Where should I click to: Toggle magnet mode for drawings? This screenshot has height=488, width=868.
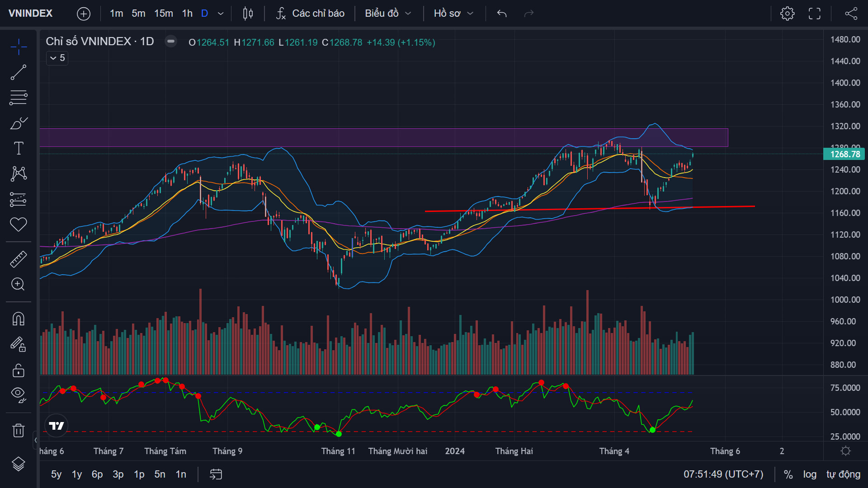pyautogui.click(x=19, y=319)
